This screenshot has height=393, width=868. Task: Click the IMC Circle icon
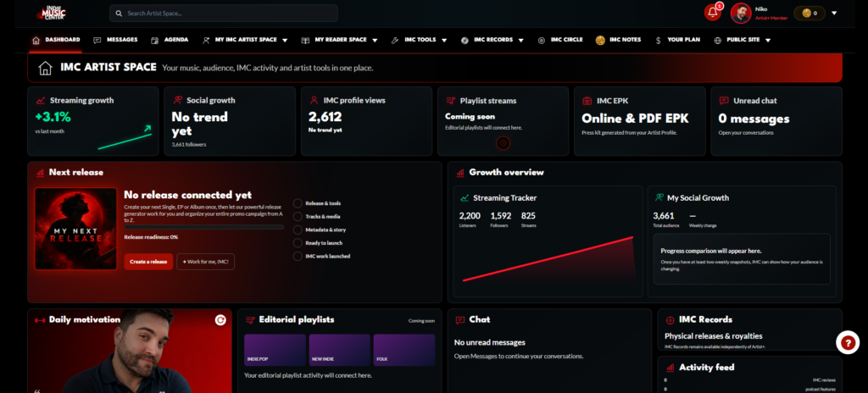coord(542,40)
